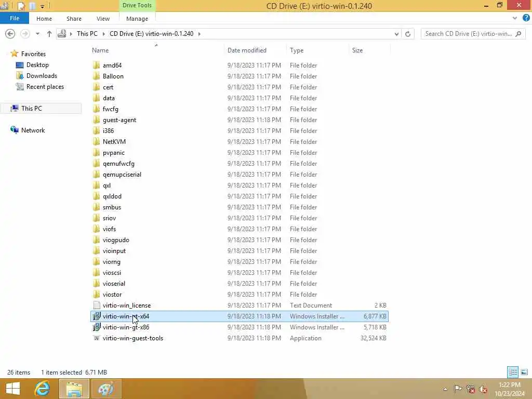Expand CD Drive breadcrumb arrow
This screenshot has height=399, width=532.
[199, 34]
